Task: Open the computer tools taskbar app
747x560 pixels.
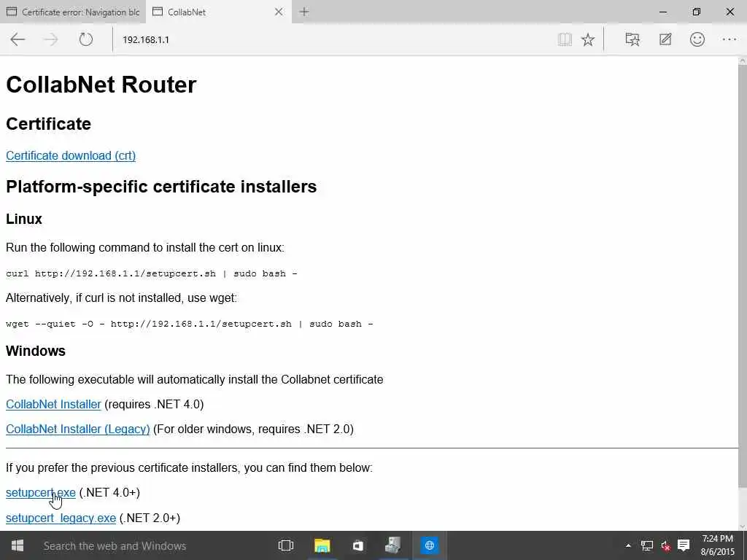Action: point(393,545)
